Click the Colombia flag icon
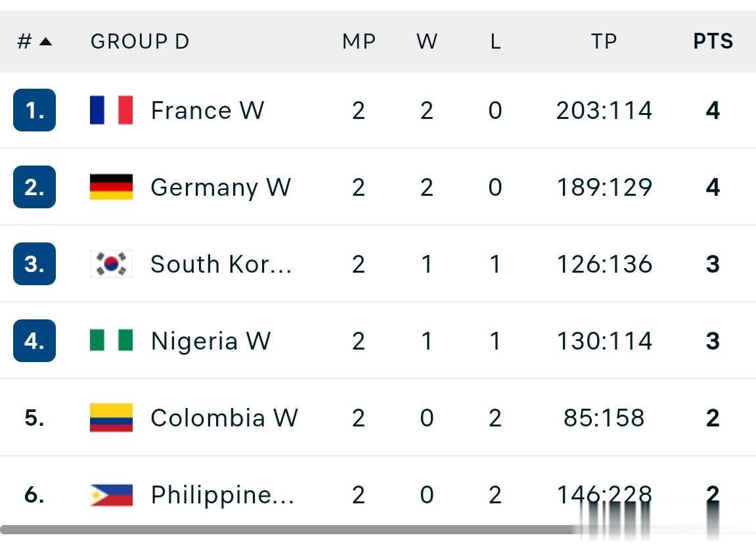This screenshot has width=756, height=548. (111, 417)
